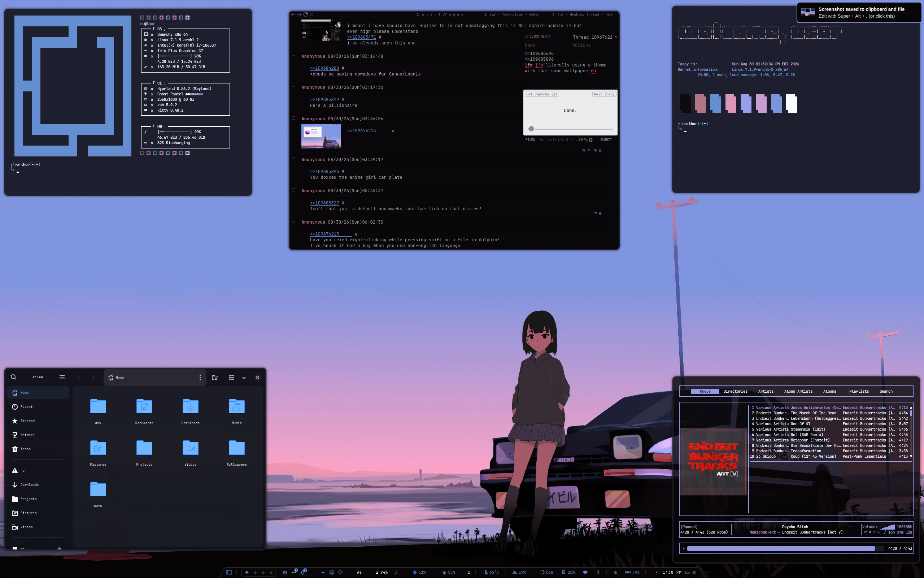Open the Projects bookmark in the Files sidebar
This screenshot has height=578, width=924.
38,499
